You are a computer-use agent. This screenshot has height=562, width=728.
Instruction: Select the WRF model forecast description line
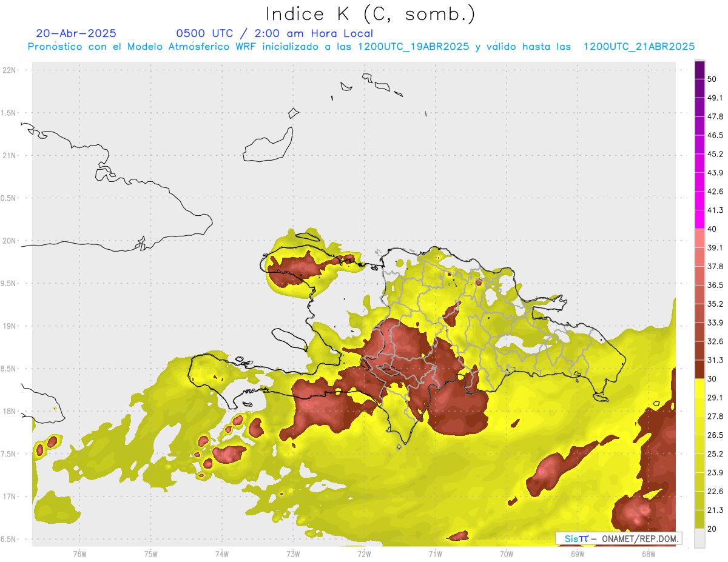361,47
